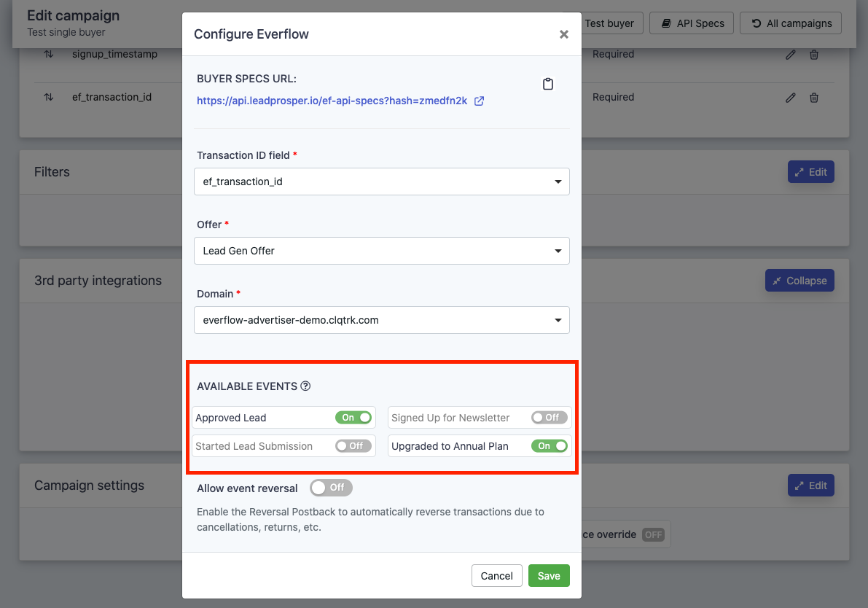
Task: Save the Everflow configuration
Action: point(549,576)
